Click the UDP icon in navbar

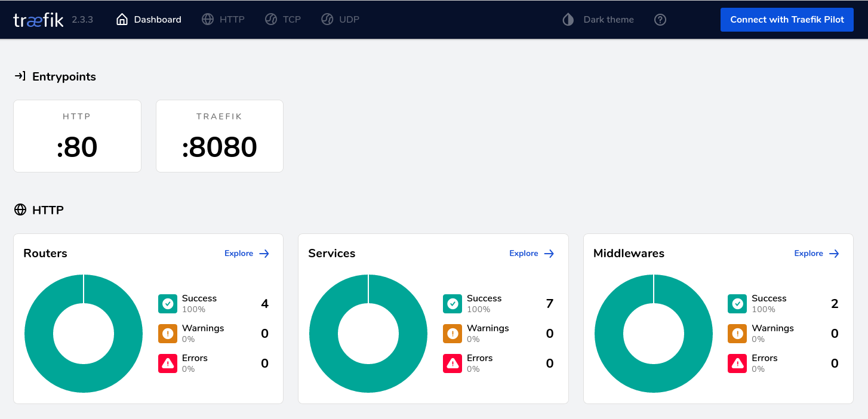point(327,19)
